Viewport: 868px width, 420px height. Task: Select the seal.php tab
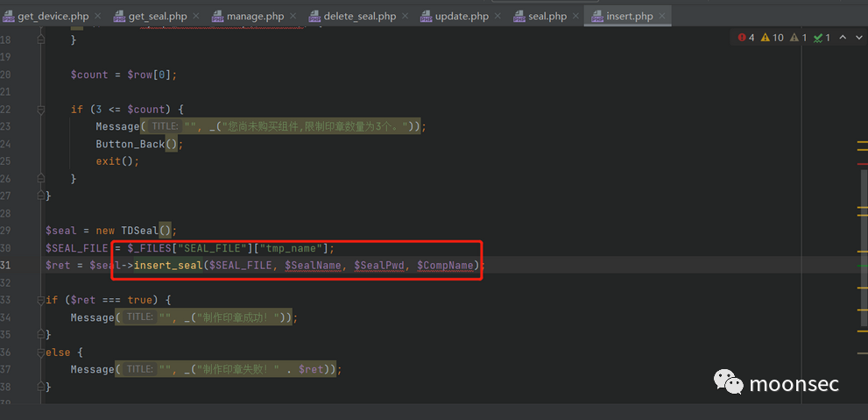coord(547,17)
